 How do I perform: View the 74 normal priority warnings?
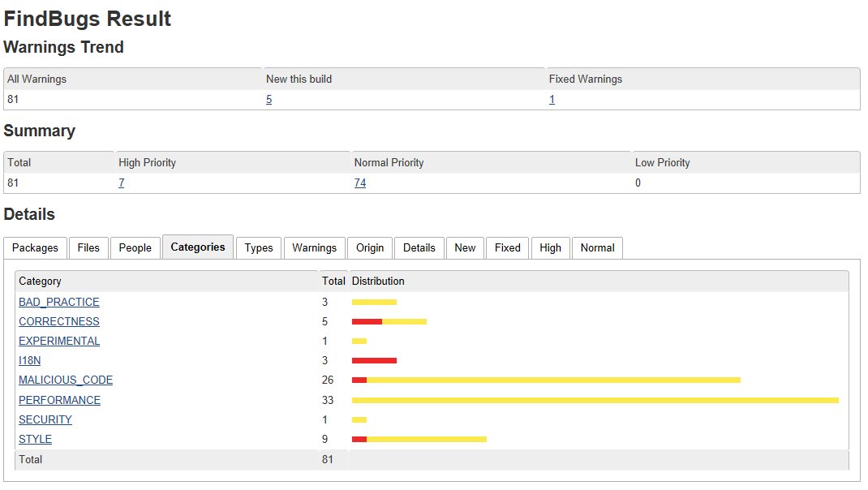pyautogui.click(x=360, y=183)
